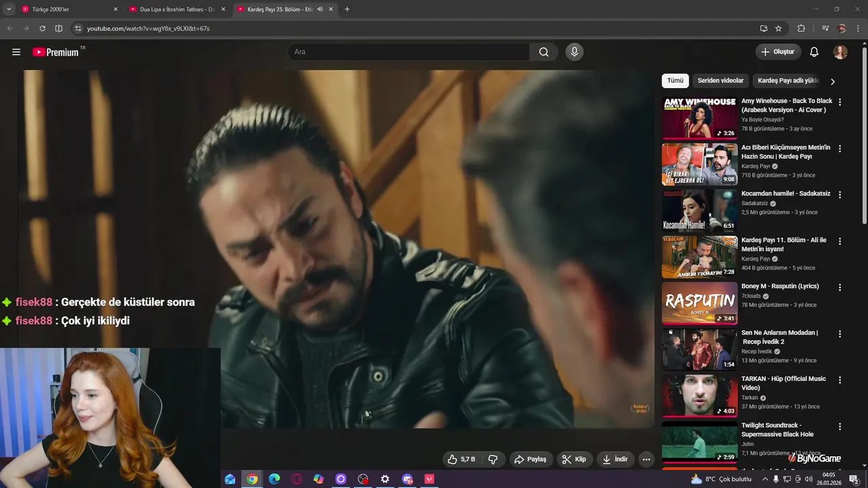Click the main video player
868x488 pixels.
(x=336, y=249)
